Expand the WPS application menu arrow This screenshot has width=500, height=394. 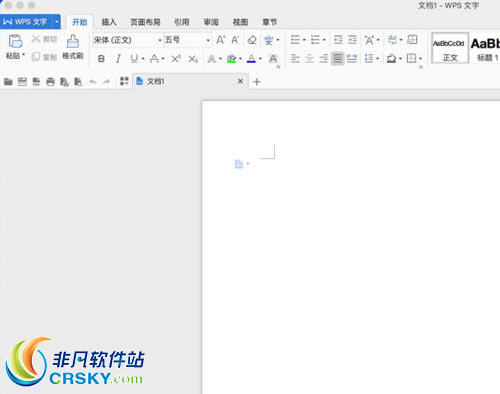point(57,22)
